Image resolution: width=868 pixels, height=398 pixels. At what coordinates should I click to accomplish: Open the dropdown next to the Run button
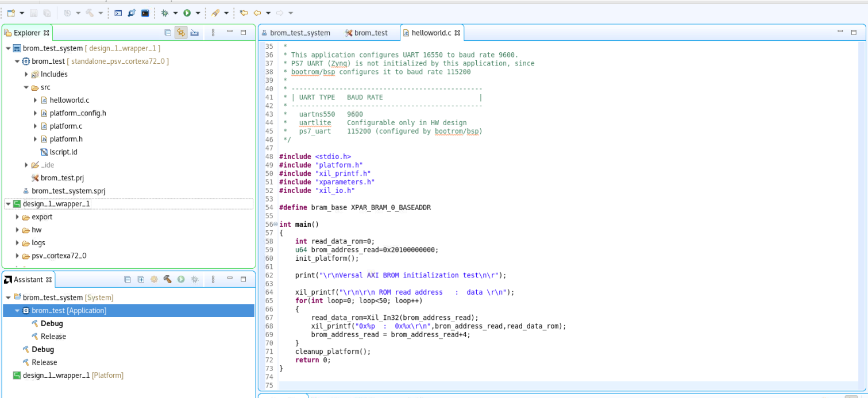tap(198, 13)
